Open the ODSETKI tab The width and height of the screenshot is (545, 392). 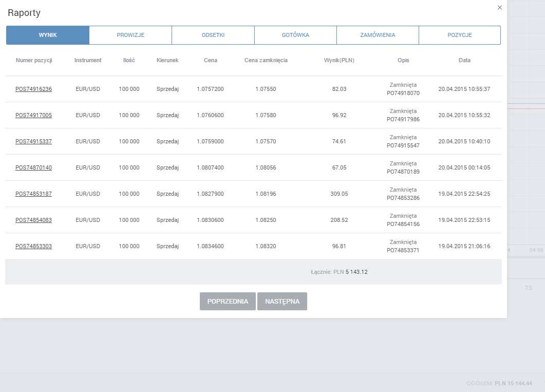(x=213, y=35)
